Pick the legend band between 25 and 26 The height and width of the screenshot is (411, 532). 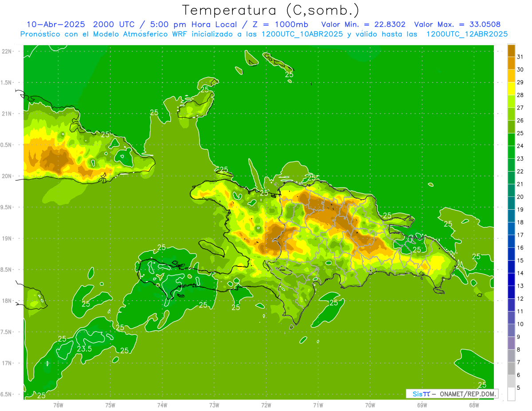coord(511,127)
